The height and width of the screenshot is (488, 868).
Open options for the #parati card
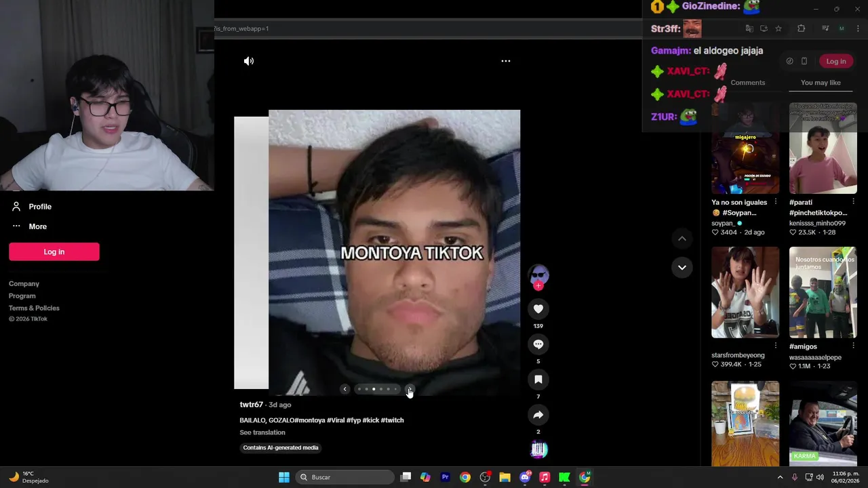(x=853, y=202)
